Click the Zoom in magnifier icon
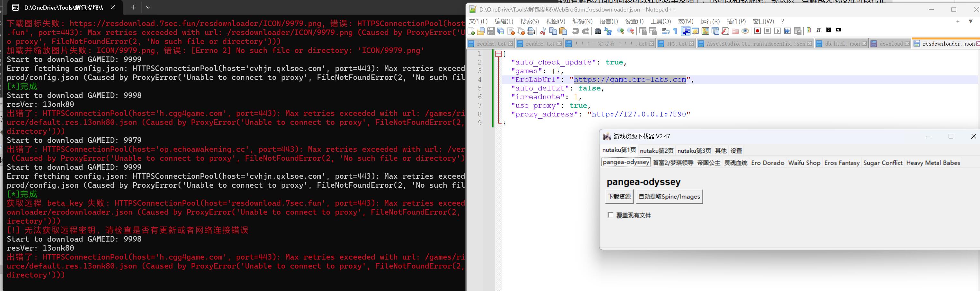Screen dimensions: 980x291 coord(620,31)
